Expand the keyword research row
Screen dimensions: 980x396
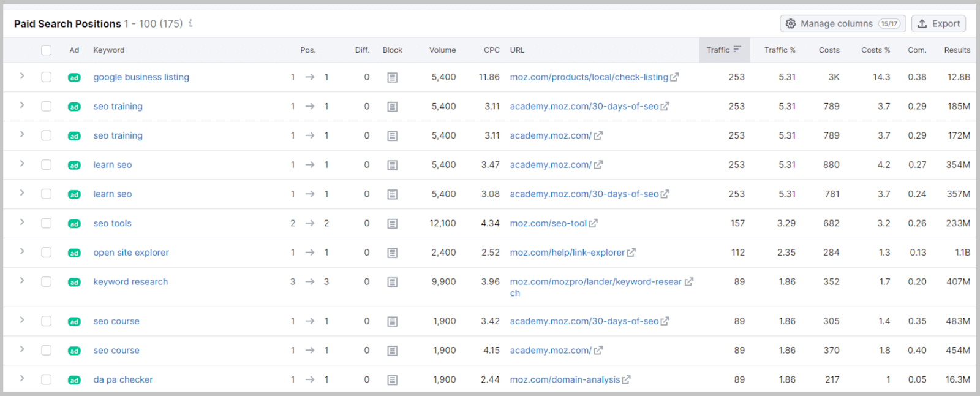point(22,281)
